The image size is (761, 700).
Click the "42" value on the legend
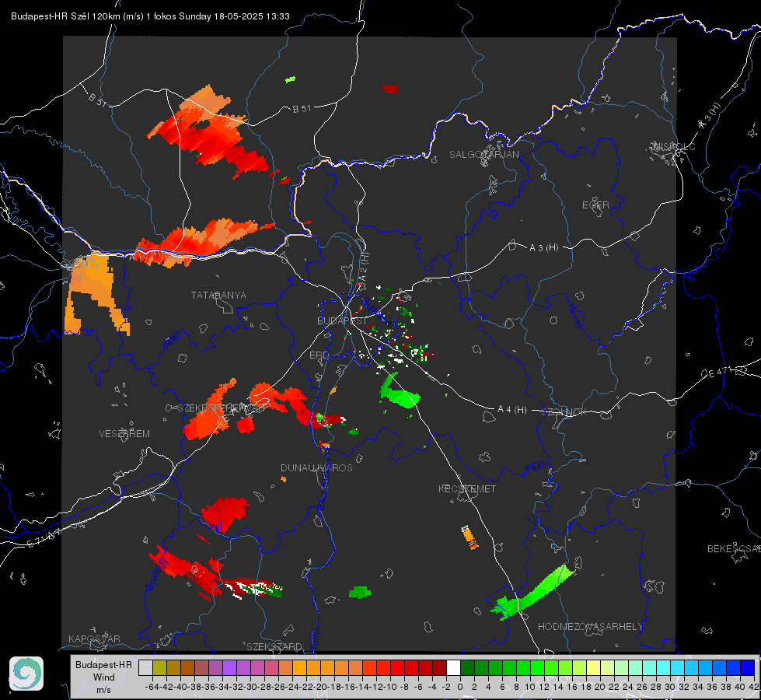tap(753, 687)
